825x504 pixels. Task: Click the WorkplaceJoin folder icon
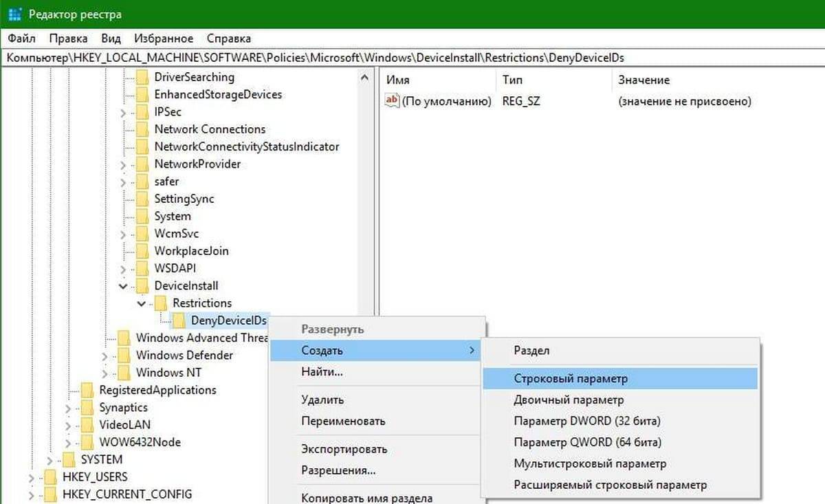click(142, 251)
